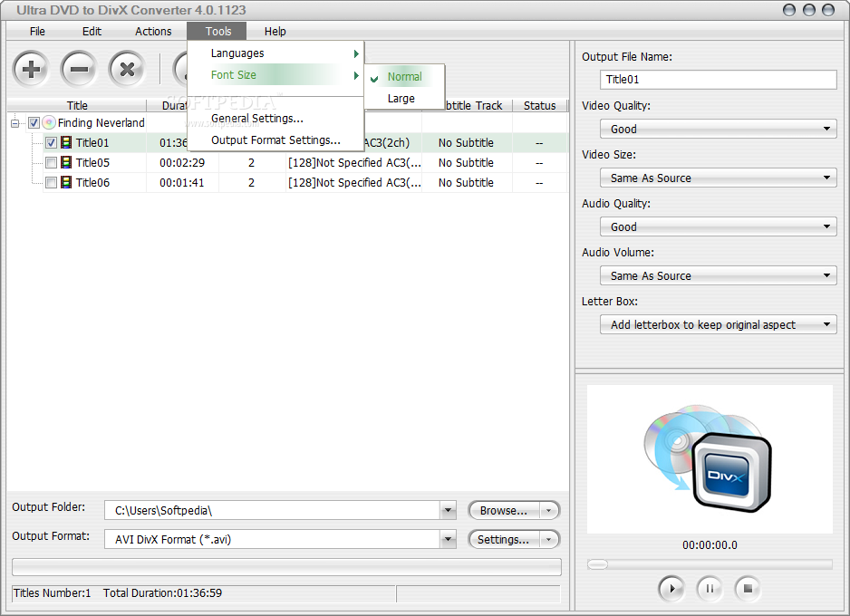The image size is (850, 616).
Task: Click the Settings button for output format
Action: 504,540
